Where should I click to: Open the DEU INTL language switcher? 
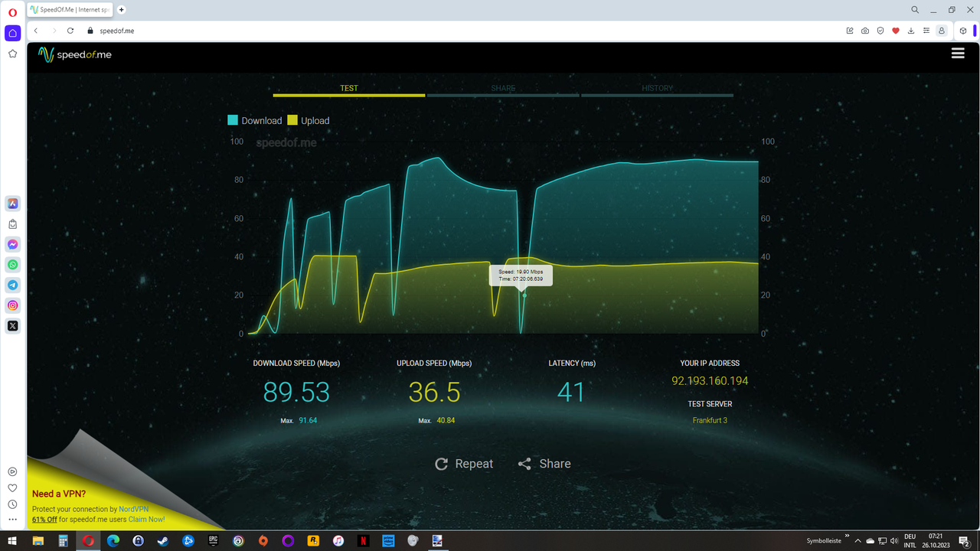click(x=910, y=541)
